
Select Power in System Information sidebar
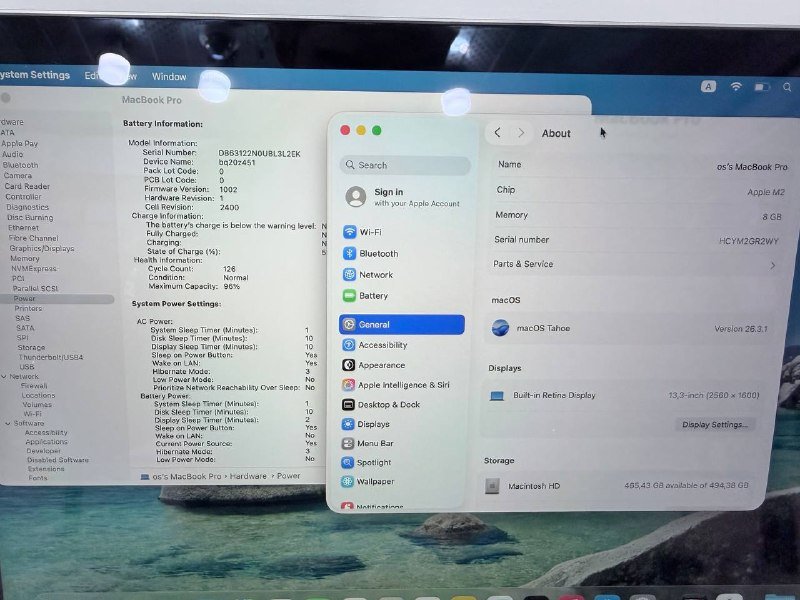[24, 298]
